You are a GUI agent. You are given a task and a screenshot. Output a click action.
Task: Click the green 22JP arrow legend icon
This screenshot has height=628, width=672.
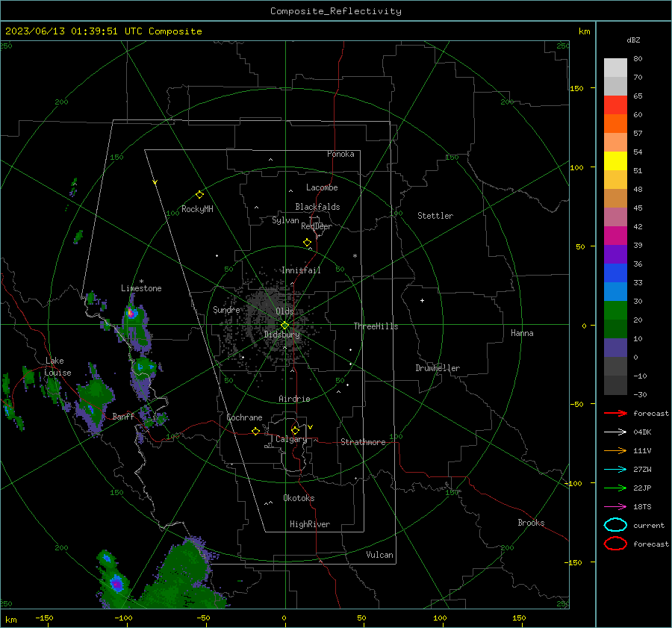615,488
